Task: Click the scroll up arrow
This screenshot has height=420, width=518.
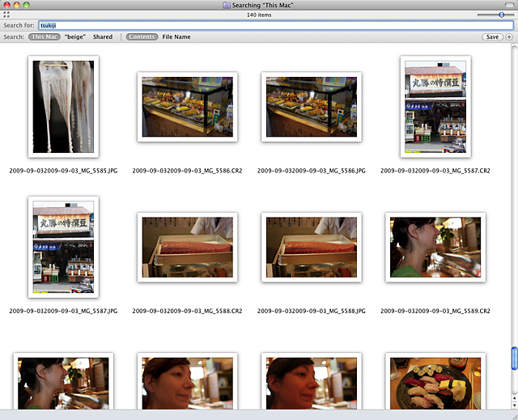Action: tap(513, 397)
